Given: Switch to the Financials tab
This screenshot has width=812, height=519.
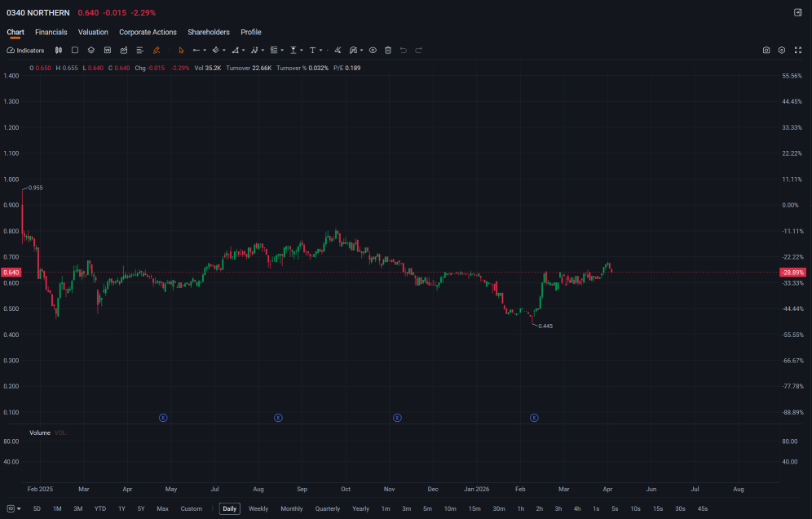Looking at the screenshot, I should pyautogui.click(x=51, y=32).
